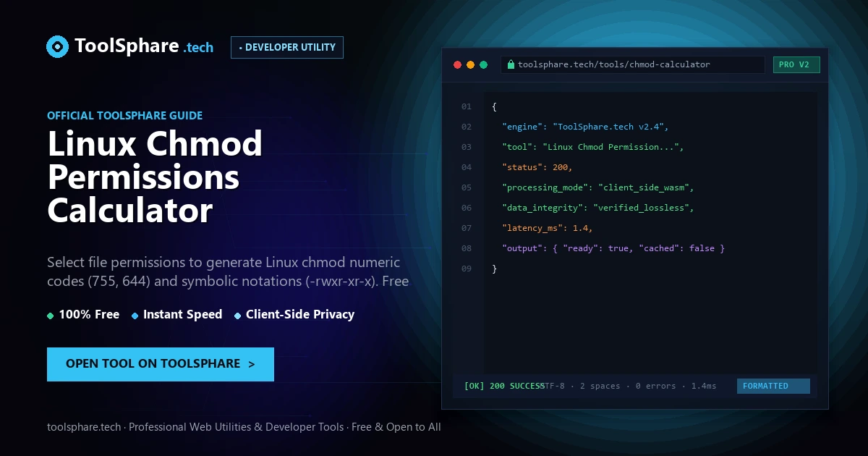Click the 2 spaces status entry

[x=600, y=386]
